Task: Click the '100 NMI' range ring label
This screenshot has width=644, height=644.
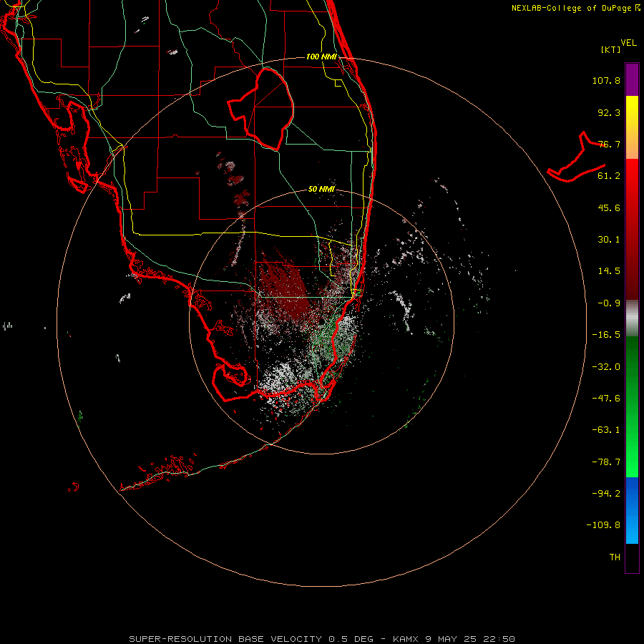Action: 321,57
